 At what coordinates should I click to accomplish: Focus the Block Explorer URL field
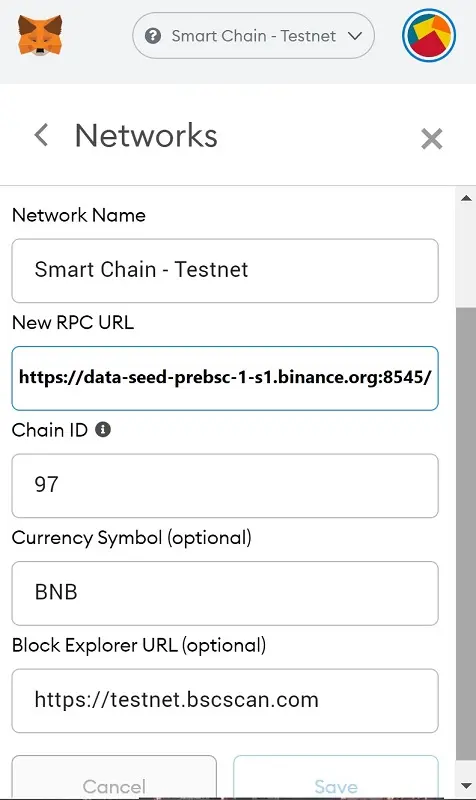point(225,701)
